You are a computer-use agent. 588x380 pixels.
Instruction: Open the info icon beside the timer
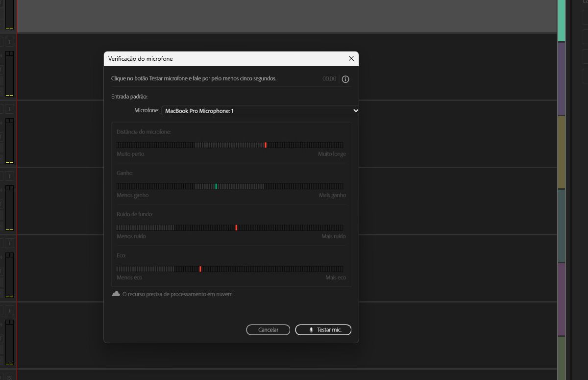click(345, 79)
